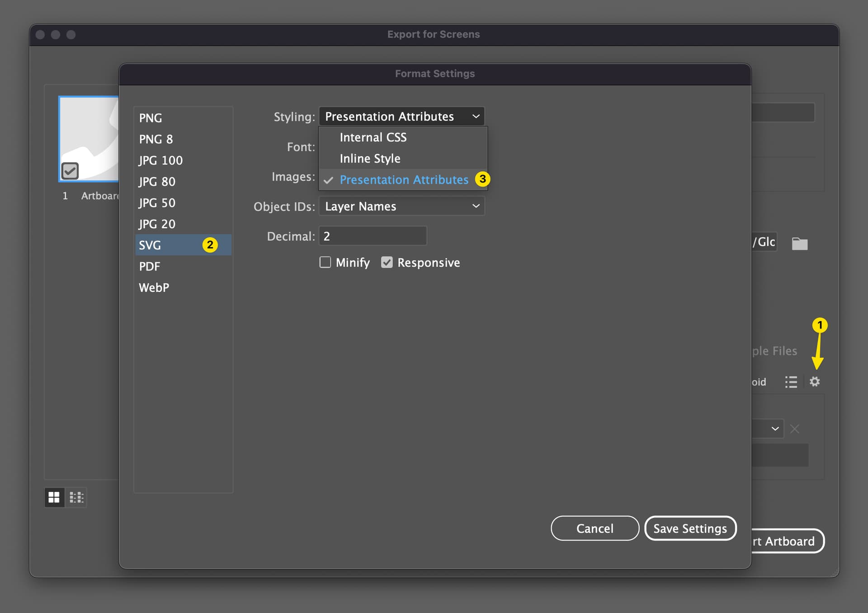Uncheck the Responsive checkbox
Screen dimensions: 868x613
point(387,262)
